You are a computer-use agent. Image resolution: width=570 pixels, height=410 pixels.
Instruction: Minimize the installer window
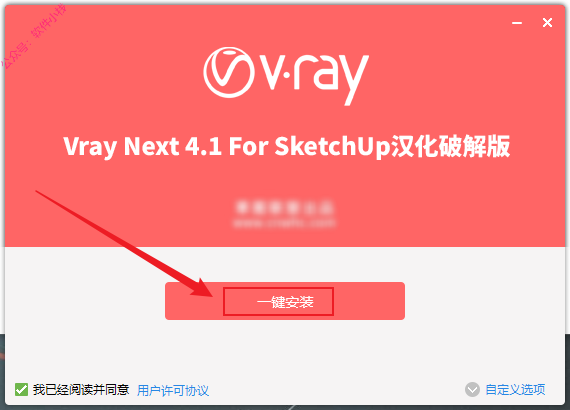517,23
